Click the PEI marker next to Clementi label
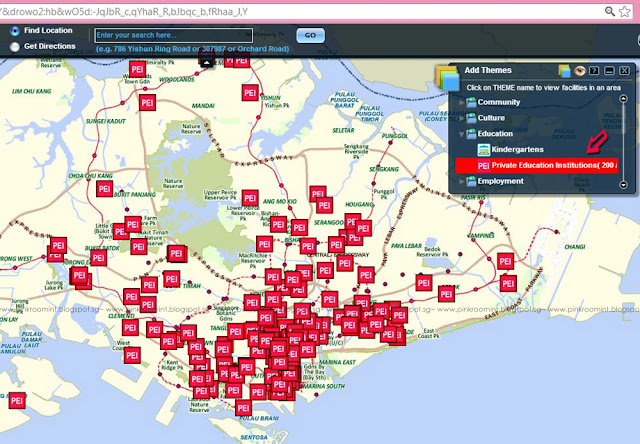This screenshot has height=444, width=640. click(130, 327)
